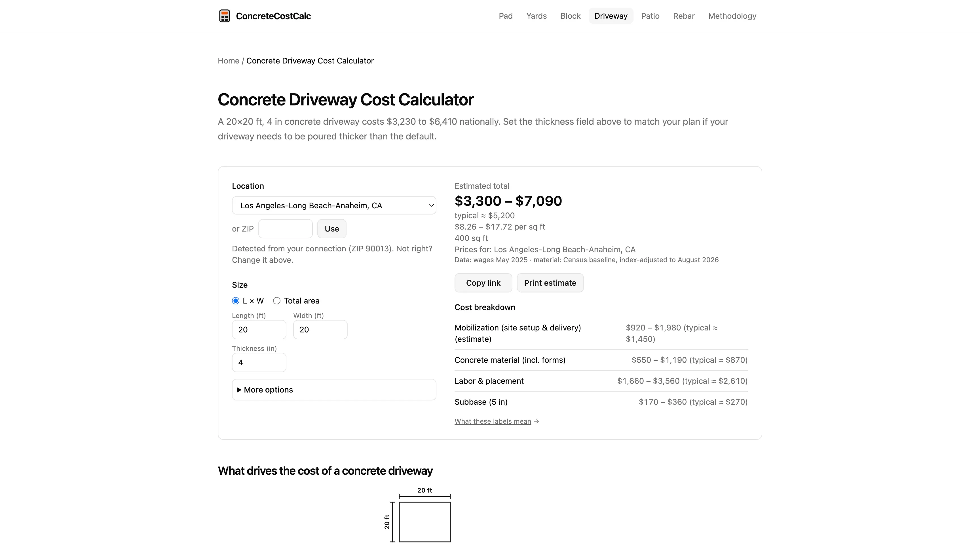Click the Labor & placement row label
This screenshot has height=543, width=980.
[x=489, y=381]
